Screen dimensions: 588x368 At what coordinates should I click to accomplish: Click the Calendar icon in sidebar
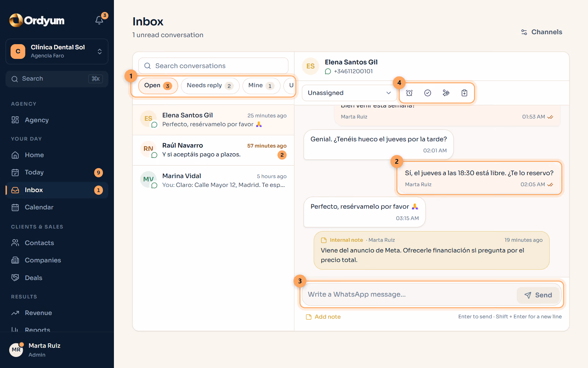click(x=15, y=207)
